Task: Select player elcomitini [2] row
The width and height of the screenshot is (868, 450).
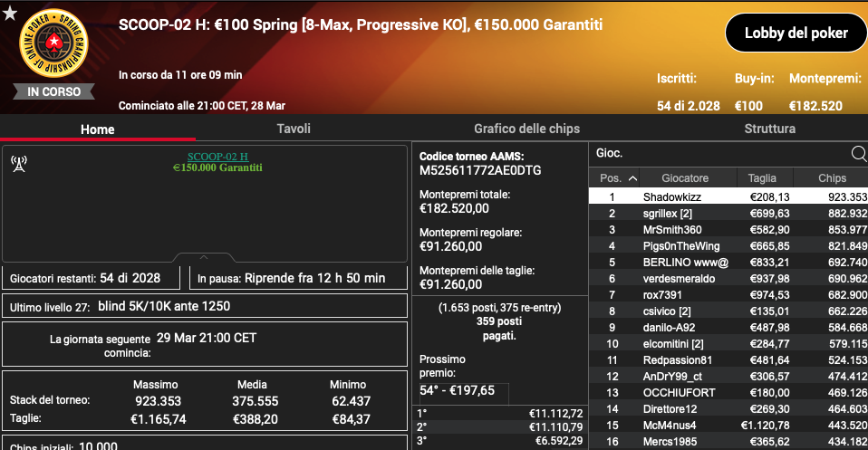Action: coord(728,344)
